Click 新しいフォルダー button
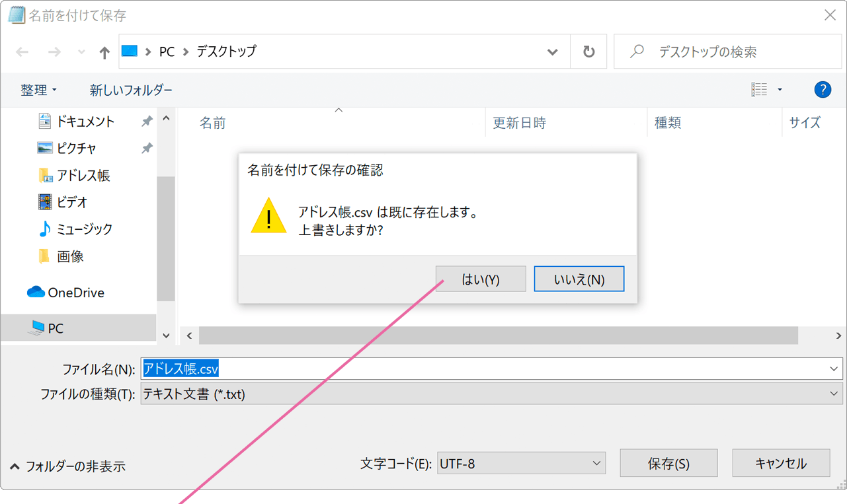847x504 pixels. tap(131, 90)
